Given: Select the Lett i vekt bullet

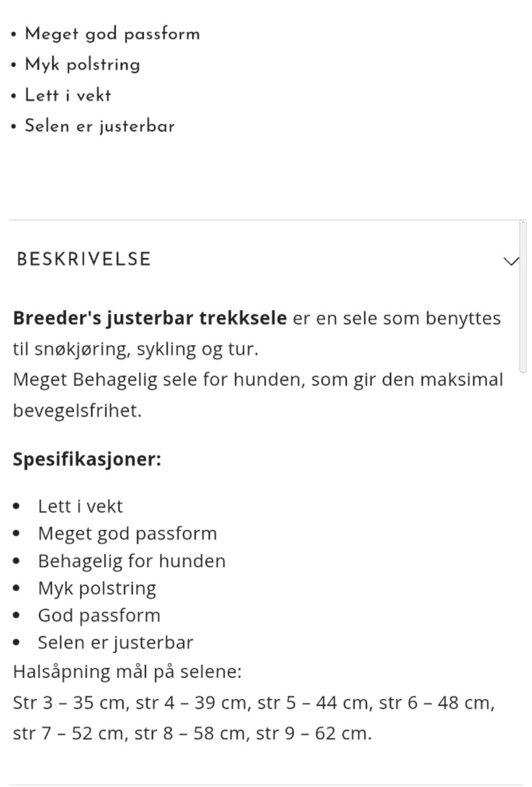Looking at the screenshot, I should tap(68, 95).
